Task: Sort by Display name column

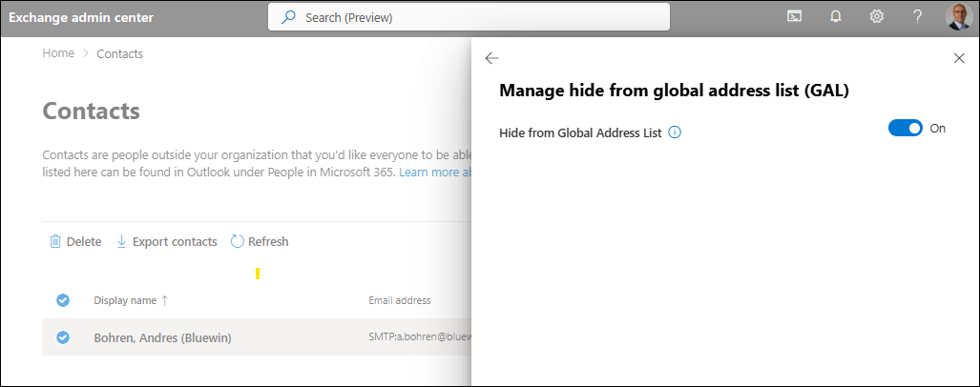Action: click(x=131, y=300)
